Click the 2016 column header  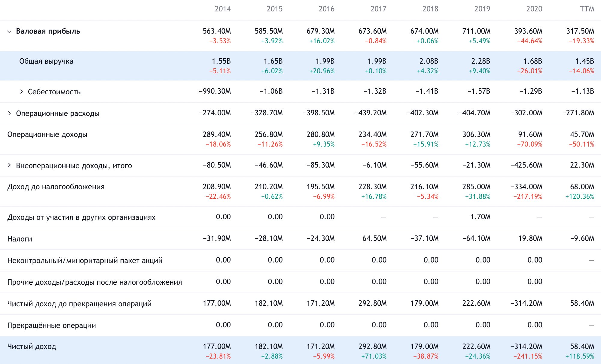coord(327,9)
